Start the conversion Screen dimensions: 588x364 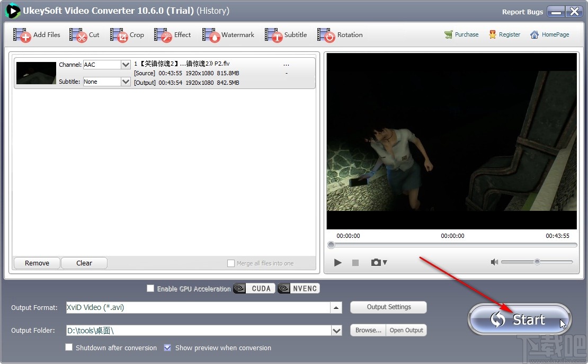point(520,319)
